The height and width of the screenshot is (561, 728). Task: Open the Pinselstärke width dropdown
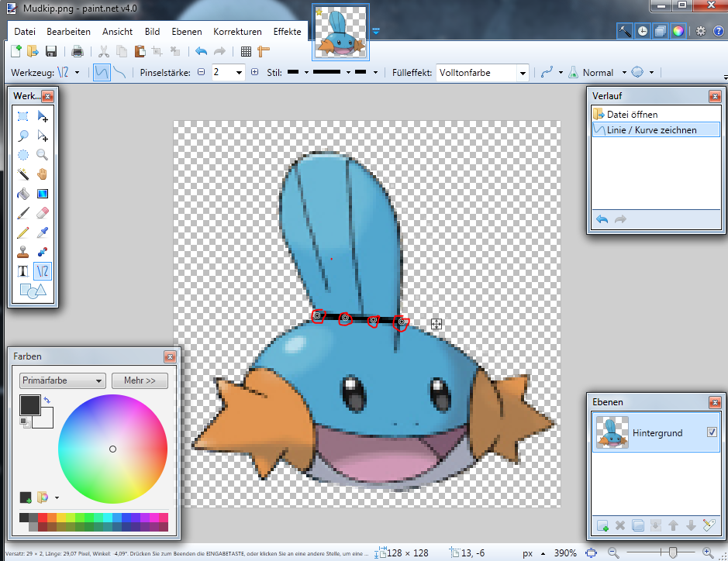point(239,72)
